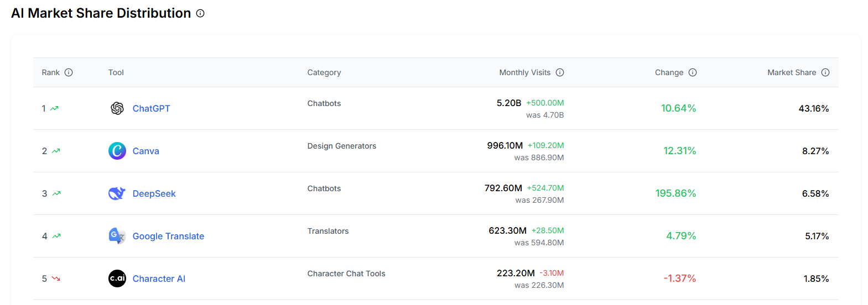868x305 pixels.
Task: Click the Tool column header
Action: [116, 72]
